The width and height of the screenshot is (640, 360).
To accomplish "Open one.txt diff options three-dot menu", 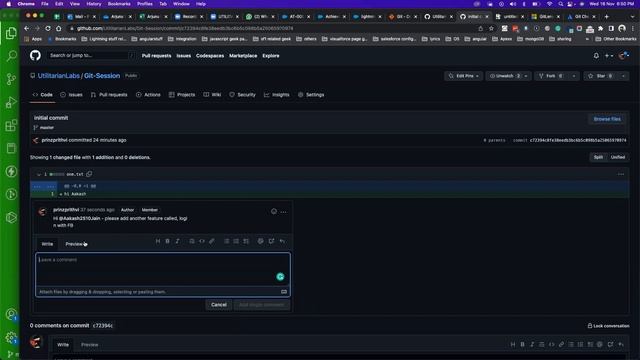I will [621, 174].
